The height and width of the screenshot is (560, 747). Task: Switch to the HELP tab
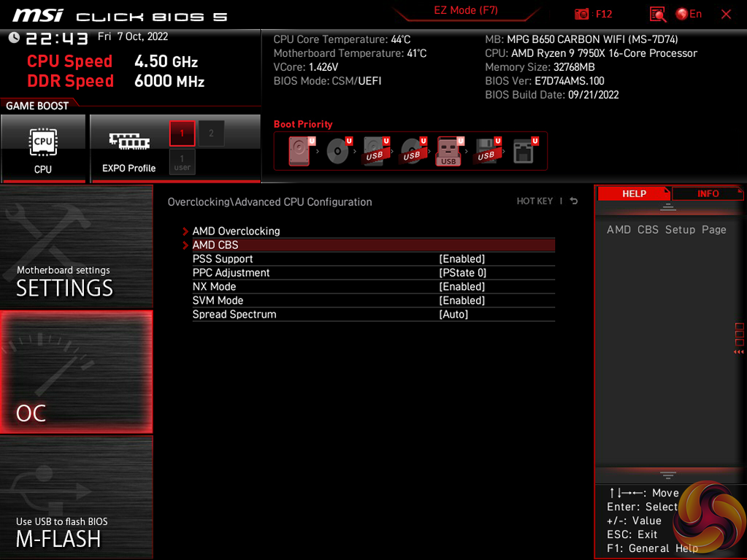point(634,193)
